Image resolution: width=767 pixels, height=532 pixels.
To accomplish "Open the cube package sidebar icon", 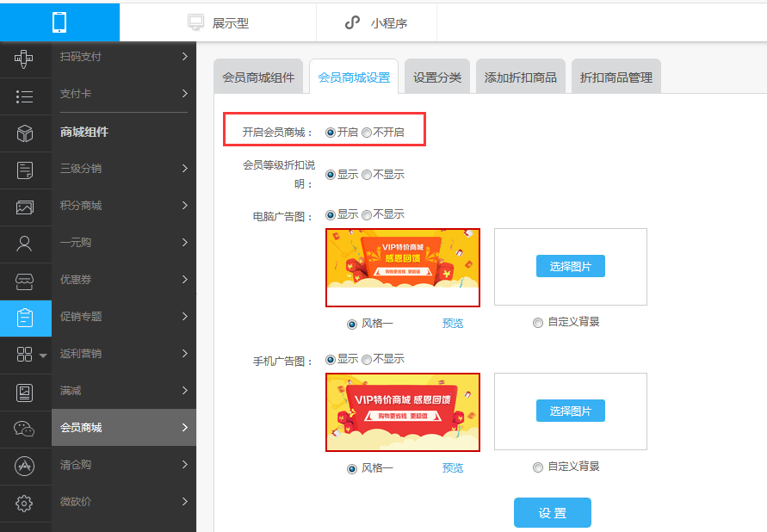I will point(24,133).
